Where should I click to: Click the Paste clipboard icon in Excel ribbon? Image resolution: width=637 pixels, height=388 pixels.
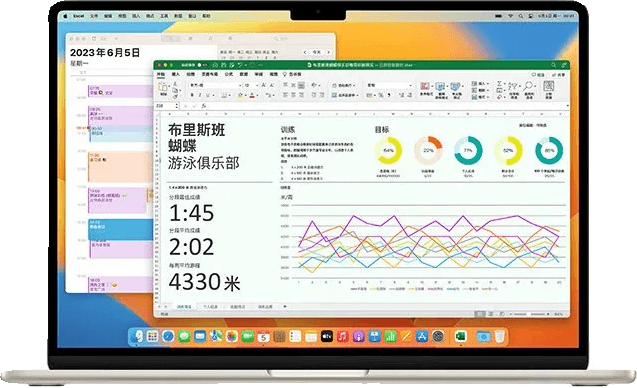163,87
